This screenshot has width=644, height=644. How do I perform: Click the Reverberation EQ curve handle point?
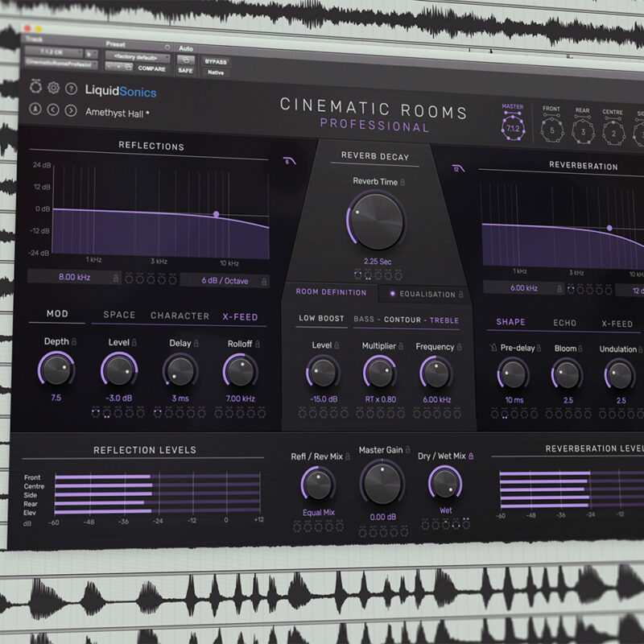click(x=609, y=228)
